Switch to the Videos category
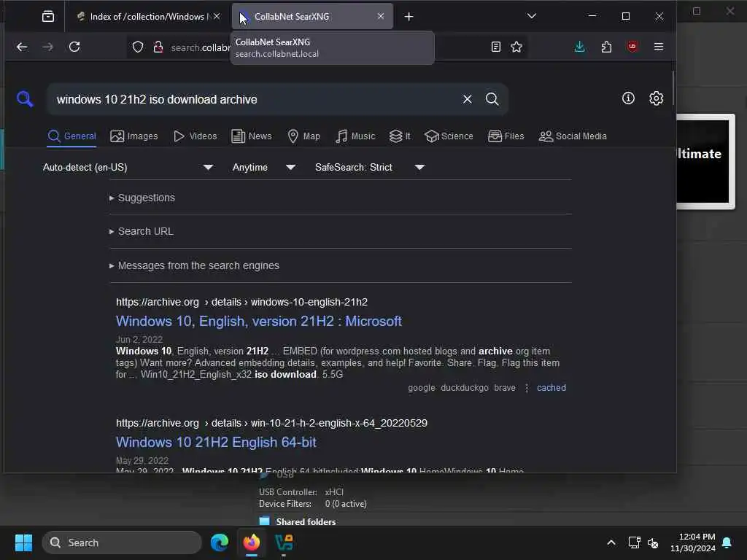This screenshot has width=747, height=560. coord(196,136)
